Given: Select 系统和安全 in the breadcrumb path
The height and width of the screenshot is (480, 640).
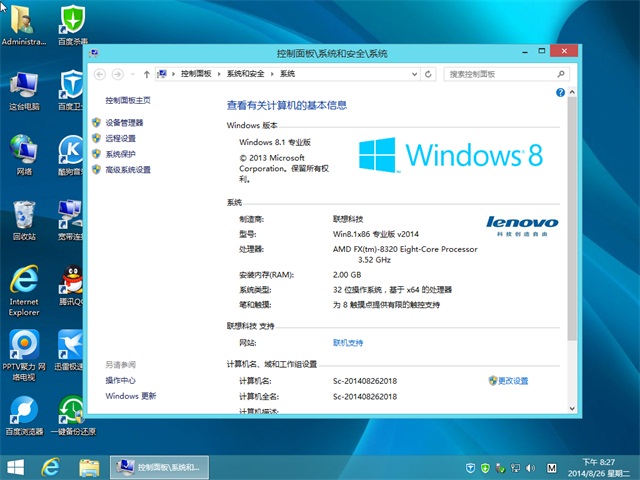Looking at the screenshot, I should click(x=246, y=74).
